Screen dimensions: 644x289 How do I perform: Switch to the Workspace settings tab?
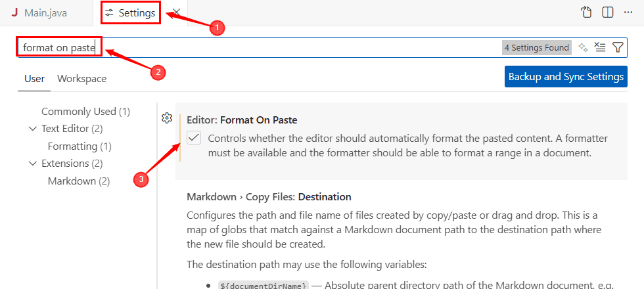tap(81, 79)
